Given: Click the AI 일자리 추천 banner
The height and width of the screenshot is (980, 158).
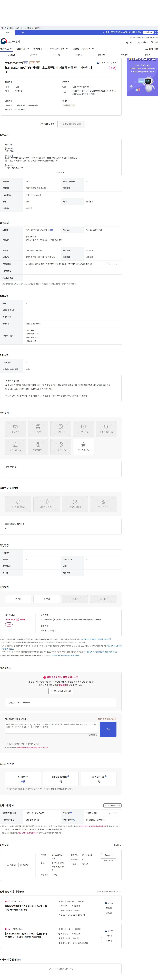Looking at the screenshot, I should [142, 77].
